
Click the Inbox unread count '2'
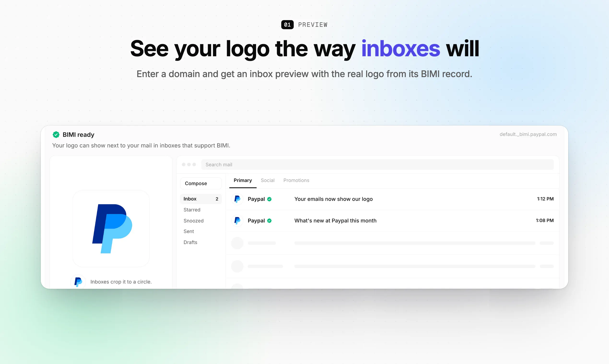click(x=217, y=199)
